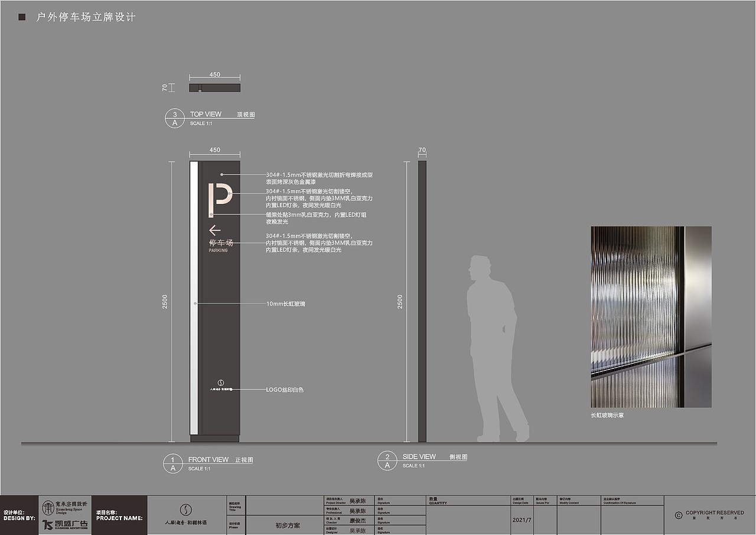Screen dimensions: 756x535
Task: Click the 2021/7 design date cell
Action: [522, 520]
